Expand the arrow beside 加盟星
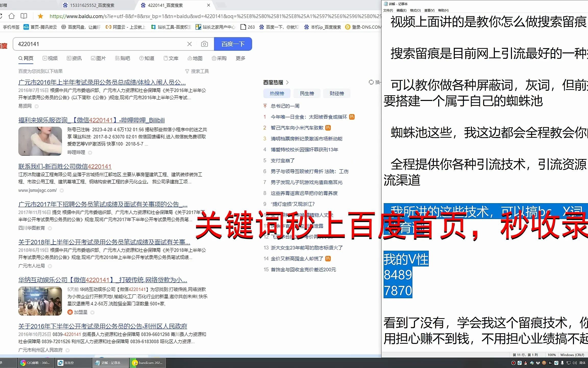The image size is (588, 368). (92, 312)
